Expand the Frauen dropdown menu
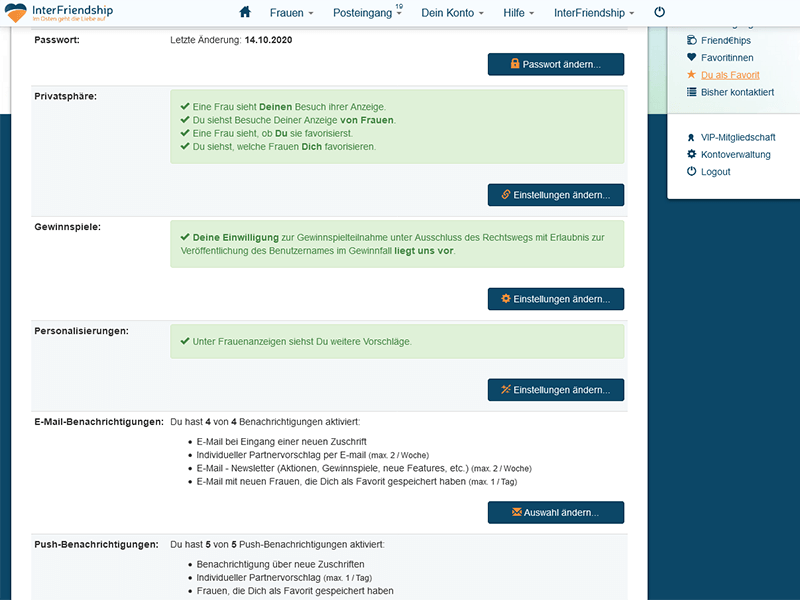The width and height of the screenshot is (800, 600). click(x=291, y=13)
